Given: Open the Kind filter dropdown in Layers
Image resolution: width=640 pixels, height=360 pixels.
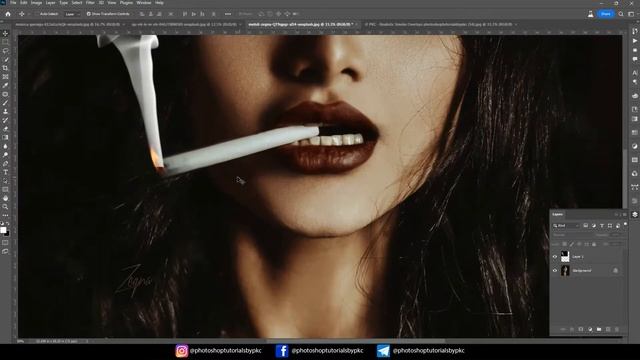Looking at the screenshot, I should point(566,226).
